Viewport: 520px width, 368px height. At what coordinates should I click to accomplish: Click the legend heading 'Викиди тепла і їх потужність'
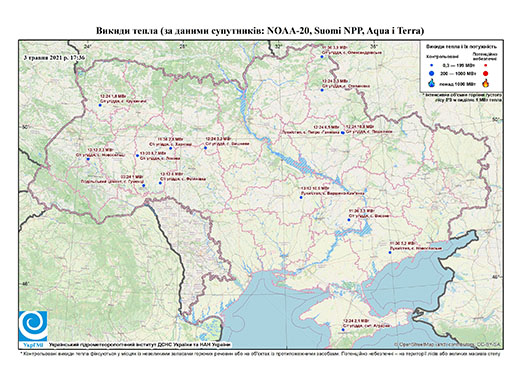tap(461, 46)
